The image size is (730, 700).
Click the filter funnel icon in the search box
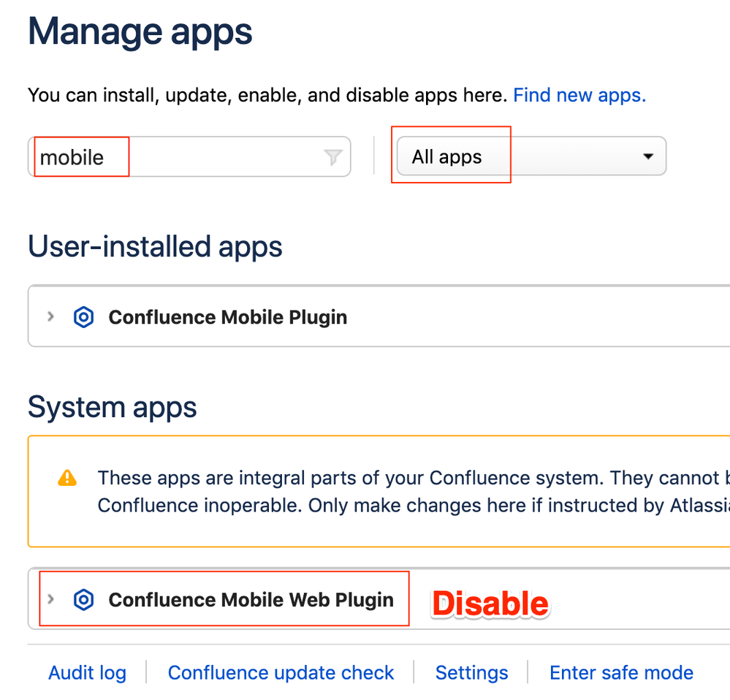coord(333,156)
